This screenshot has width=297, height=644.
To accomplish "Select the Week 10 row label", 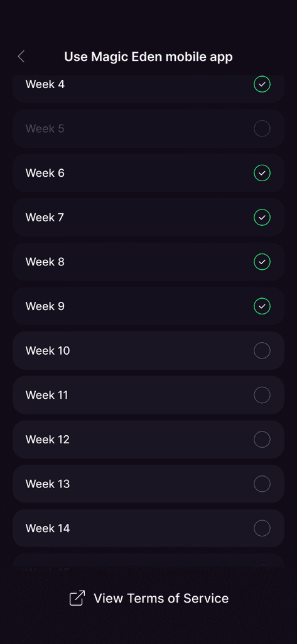I will coord(48,350).
